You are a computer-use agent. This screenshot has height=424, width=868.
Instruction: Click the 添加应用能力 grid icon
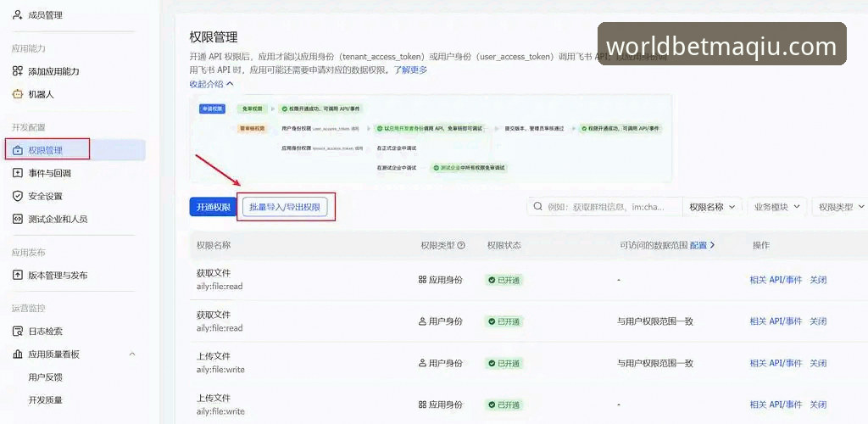18,71
